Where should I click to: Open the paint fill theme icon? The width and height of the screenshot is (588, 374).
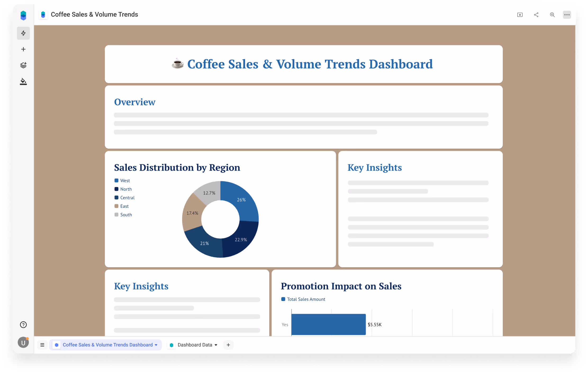(x=23, y=81)
